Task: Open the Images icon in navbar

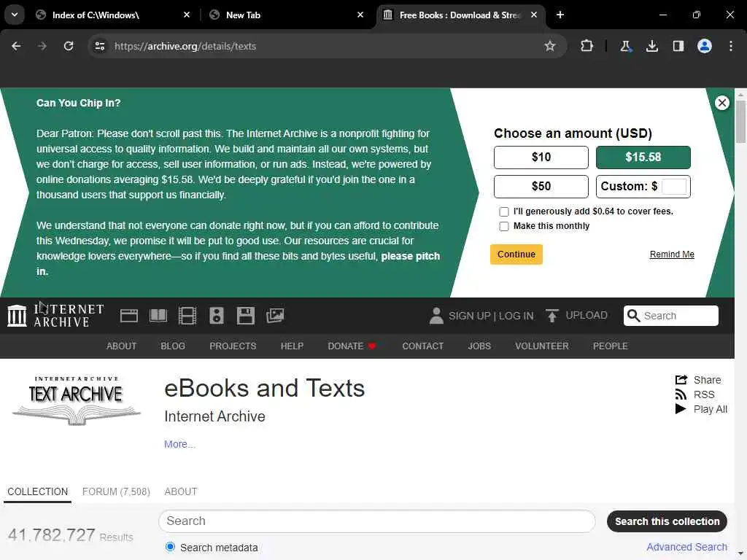Action: 275,316
